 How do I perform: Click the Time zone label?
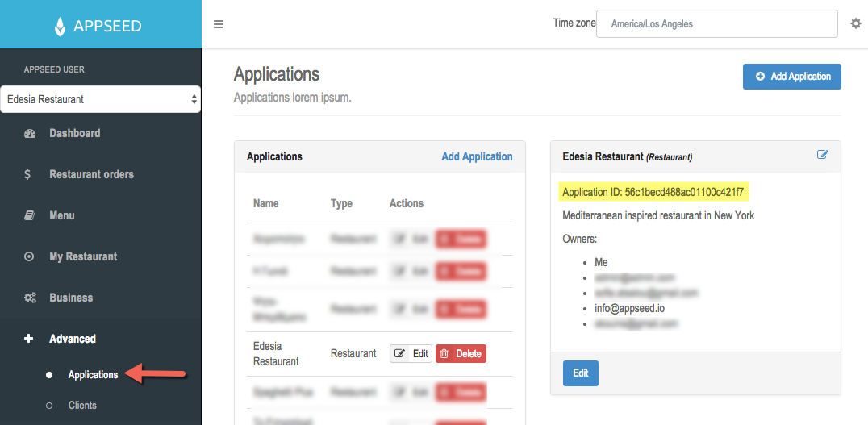574,23
